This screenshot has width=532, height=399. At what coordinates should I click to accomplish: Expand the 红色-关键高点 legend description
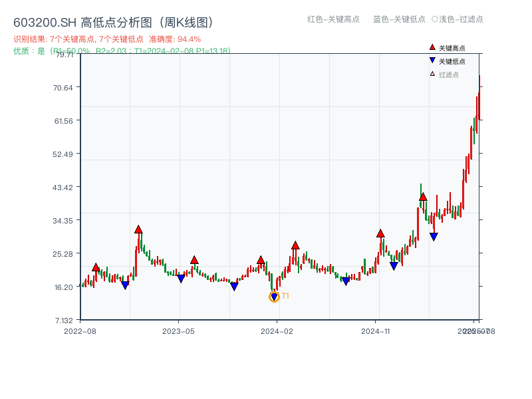pyautogui.click(x=334, y=20)
